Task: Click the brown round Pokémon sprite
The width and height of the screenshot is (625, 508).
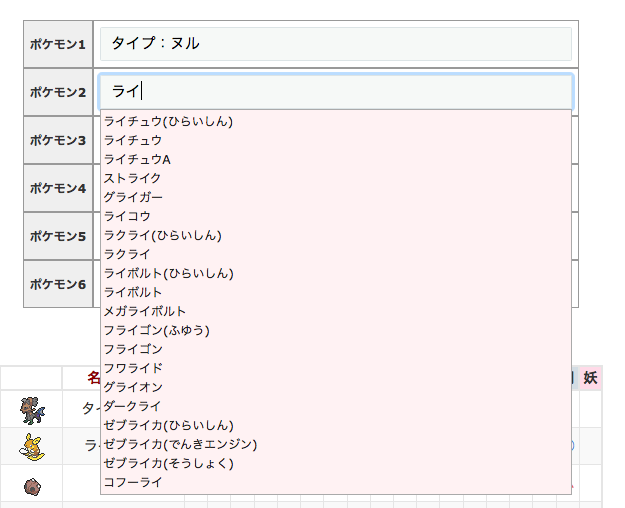Action: pyautogui.click(x=32, y=487)
